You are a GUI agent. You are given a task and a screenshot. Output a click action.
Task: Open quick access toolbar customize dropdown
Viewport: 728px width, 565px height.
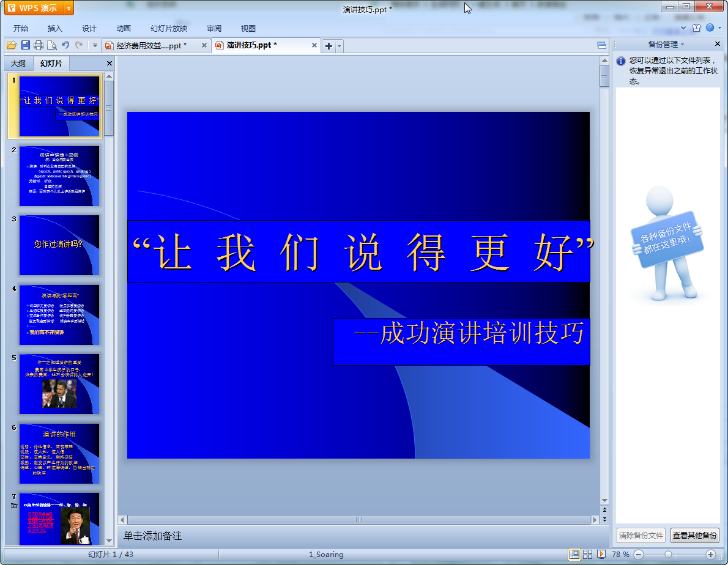point(95,45)
